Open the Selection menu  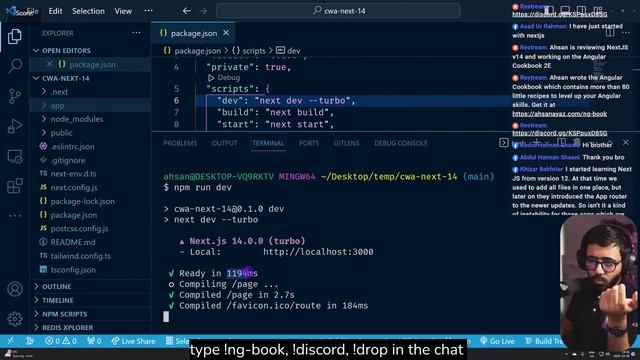pos(88,11)
